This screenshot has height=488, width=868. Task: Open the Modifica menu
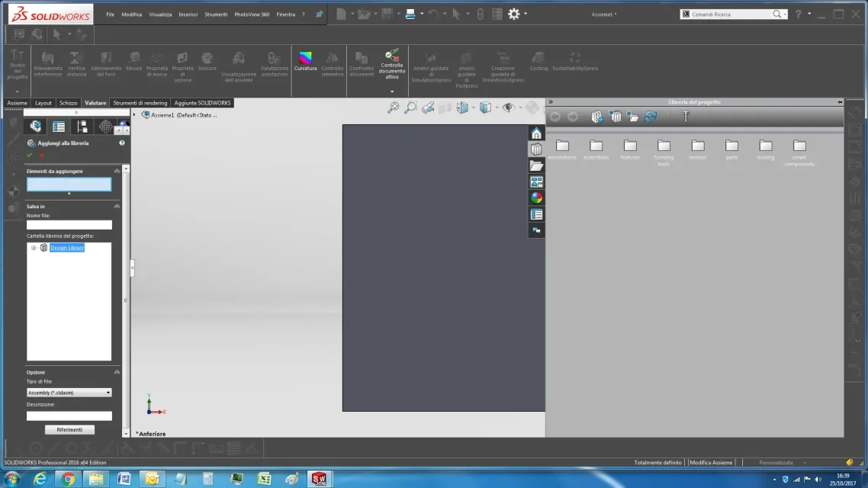click(x=132, y=14)
